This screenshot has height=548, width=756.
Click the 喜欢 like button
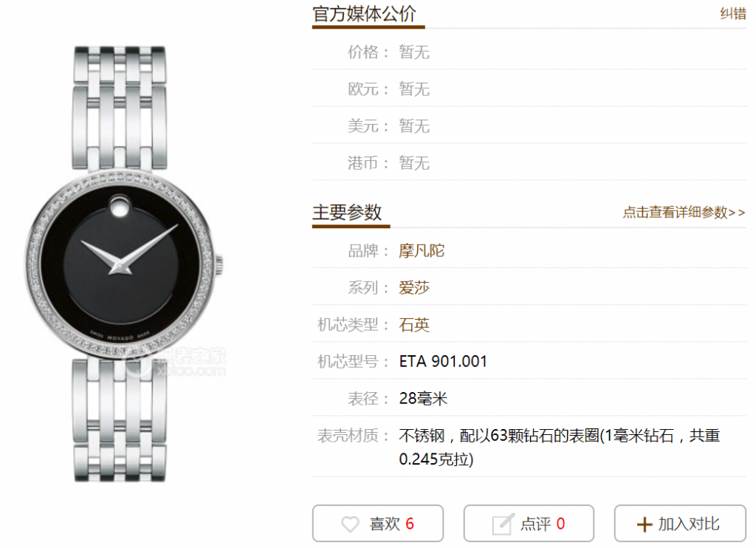(378, 524)
